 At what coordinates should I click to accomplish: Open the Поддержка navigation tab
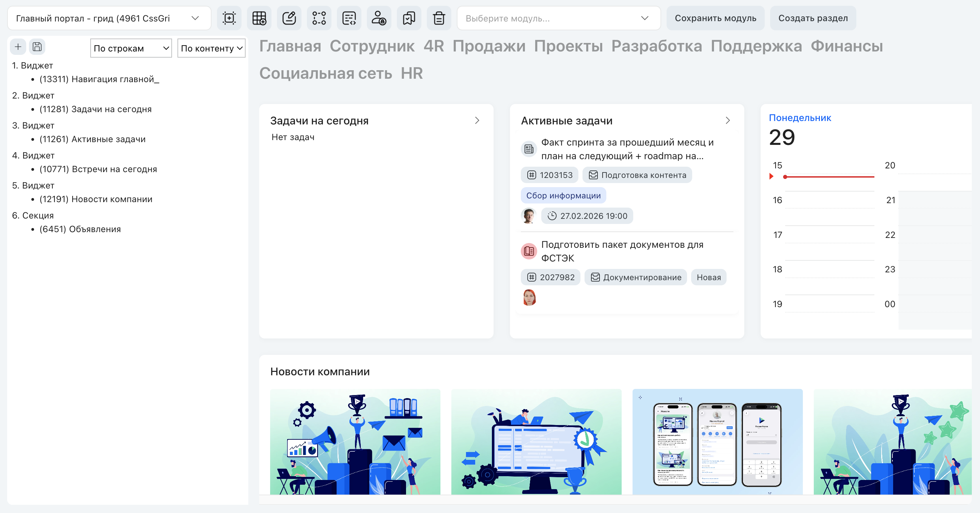tap(756, 46)
